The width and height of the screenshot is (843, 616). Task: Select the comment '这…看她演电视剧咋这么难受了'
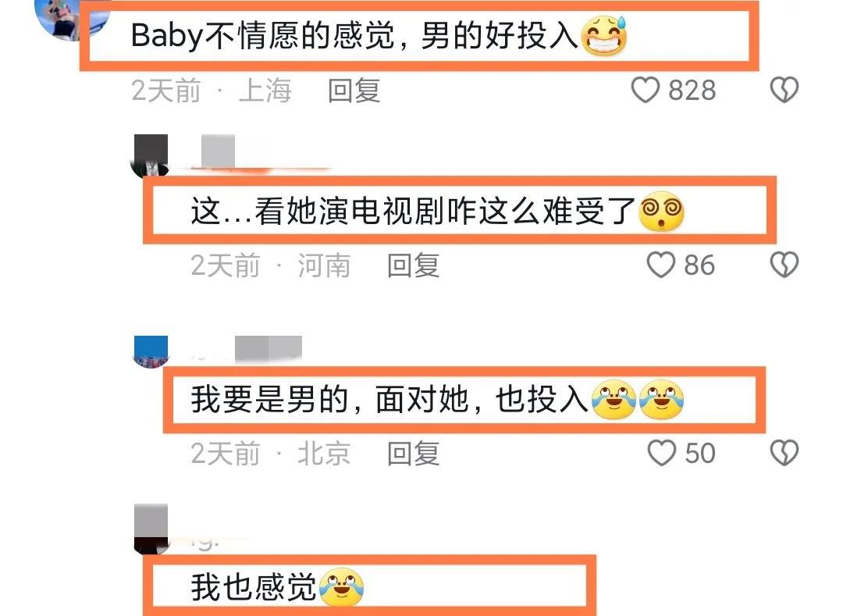[438, 211]
